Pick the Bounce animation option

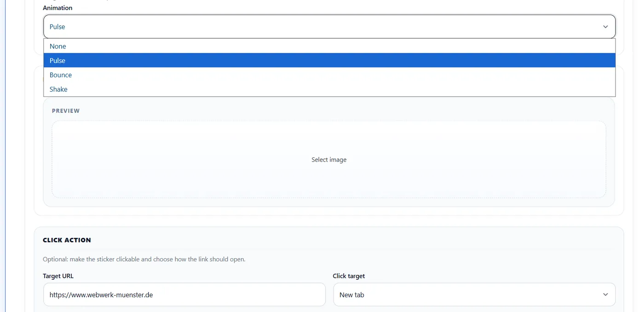click(x=329, y=75)
